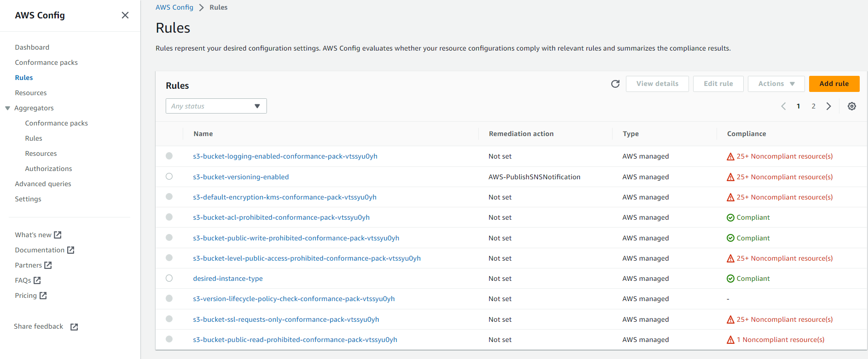Click external link icon beside What's new
Screen dimensions: 868x359
(x=58, y=235)
